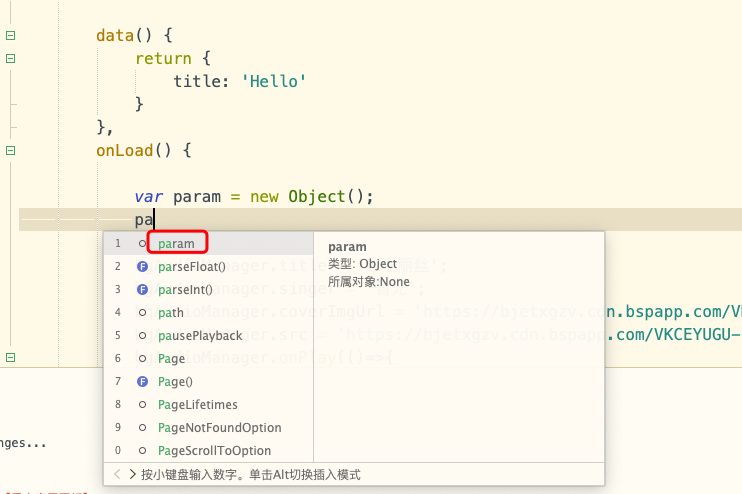Pick PageScrollToOption from suggestions
This screenshot has height=494, width=742.
pyautogui.click(x=214, y=451)
